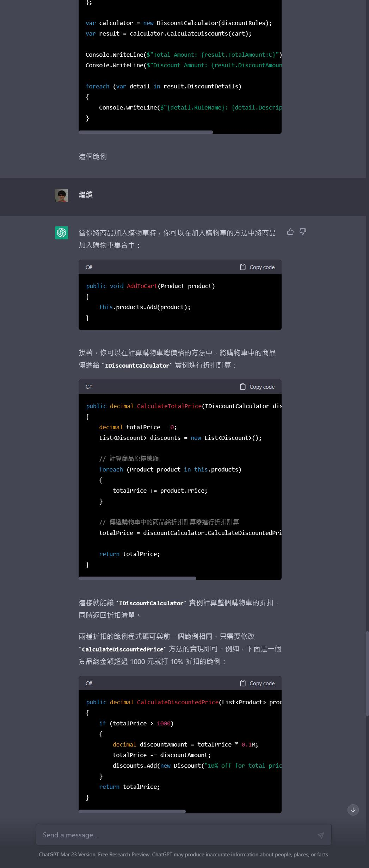
Task: Click the user profile avatar beside 繼續
Action: [x=61, y=195]
